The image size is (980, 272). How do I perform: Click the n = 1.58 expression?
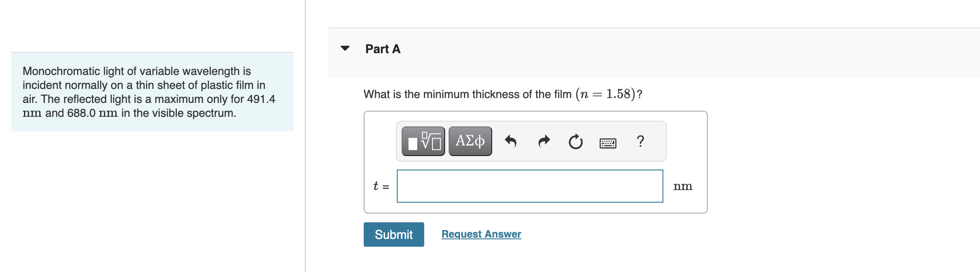tap(606, 94)
